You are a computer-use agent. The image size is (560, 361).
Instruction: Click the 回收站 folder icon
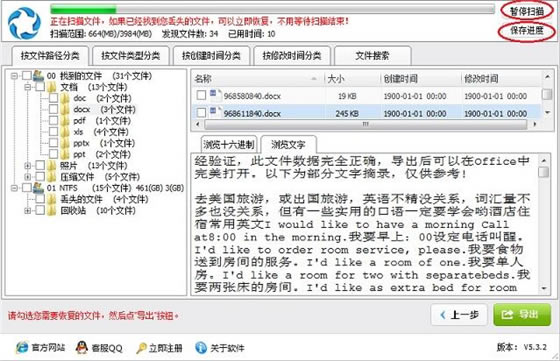point(52,210)
